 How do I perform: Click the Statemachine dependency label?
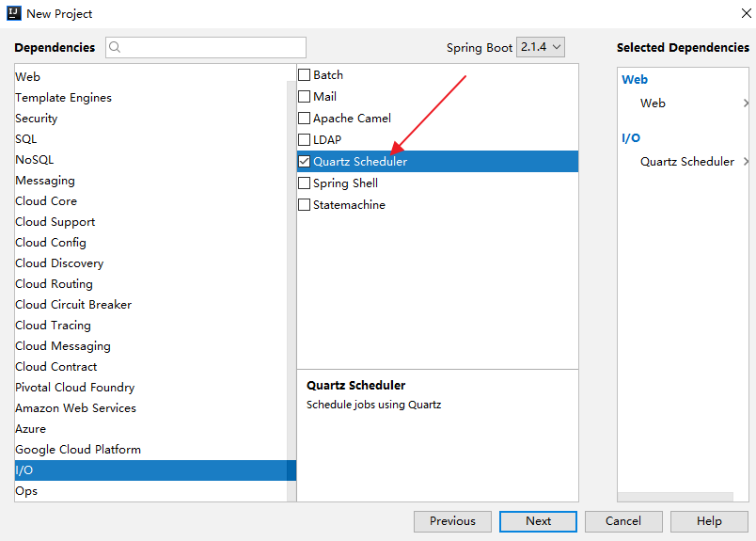[x=349, y=204]
